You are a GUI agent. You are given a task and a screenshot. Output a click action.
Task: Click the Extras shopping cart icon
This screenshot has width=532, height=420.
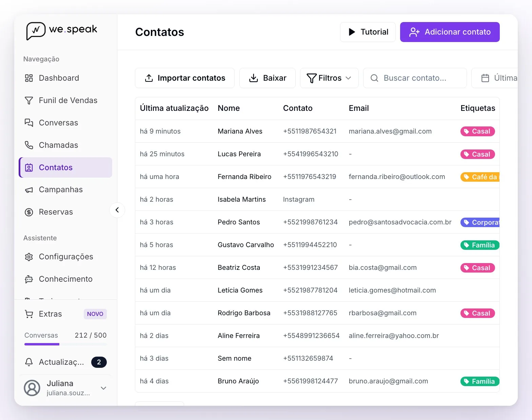[29, 314]
